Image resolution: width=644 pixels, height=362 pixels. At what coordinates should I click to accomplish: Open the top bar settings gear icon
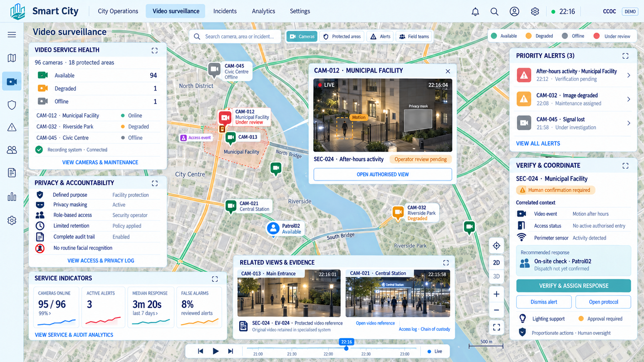(535, 12)
